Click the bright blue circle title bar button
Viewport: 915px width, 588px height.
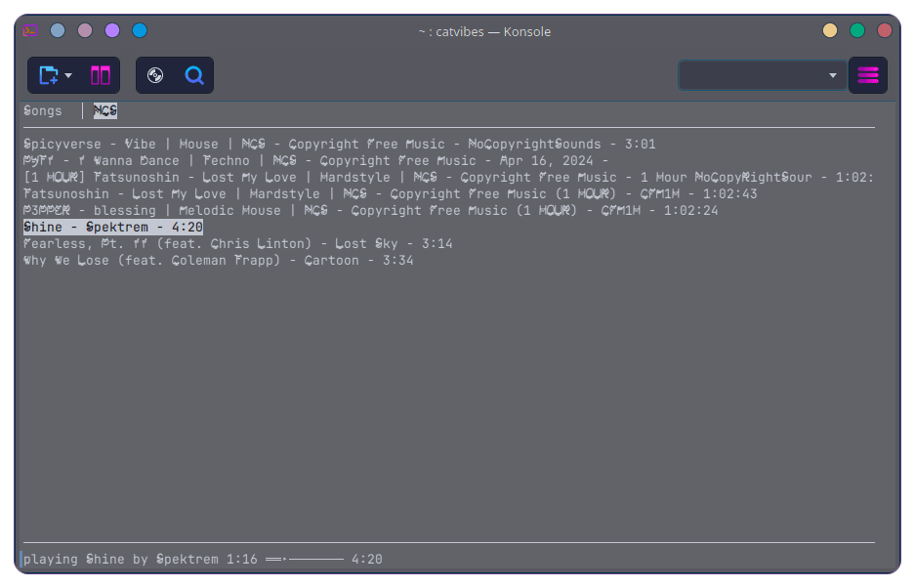pyautogui.click(x=140, y=30)
